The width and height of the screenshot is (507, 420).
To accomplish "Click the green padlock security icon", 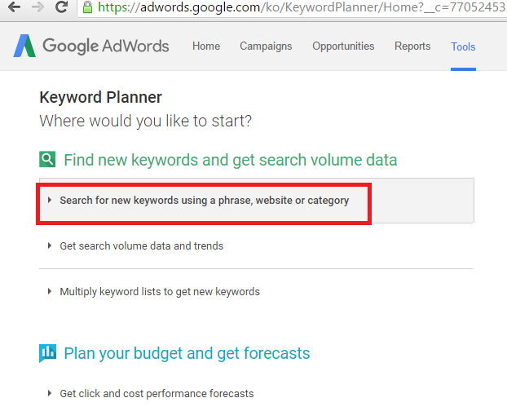I will pyautogui.click(x=87, y=7).
